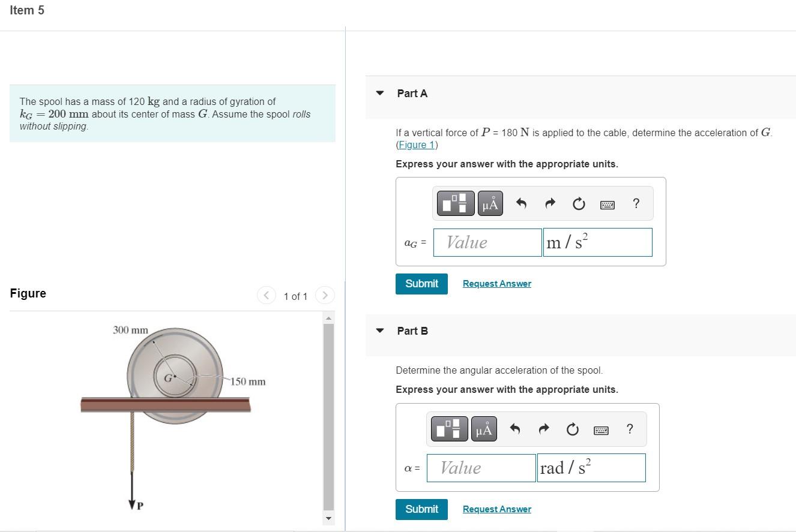Image resolution: width=796 pixels, height=532 pixels.
Task: Collapse the Part A section
Action: (379, 93)
